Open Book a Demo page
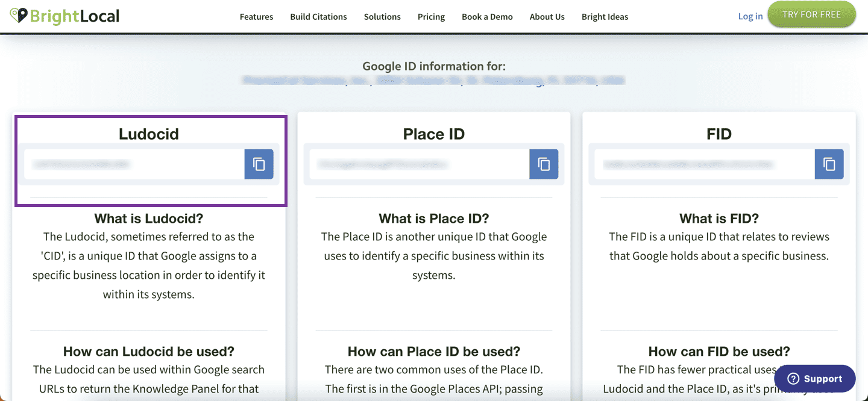Screen dimensions: 868x401 tap(487, 17)
